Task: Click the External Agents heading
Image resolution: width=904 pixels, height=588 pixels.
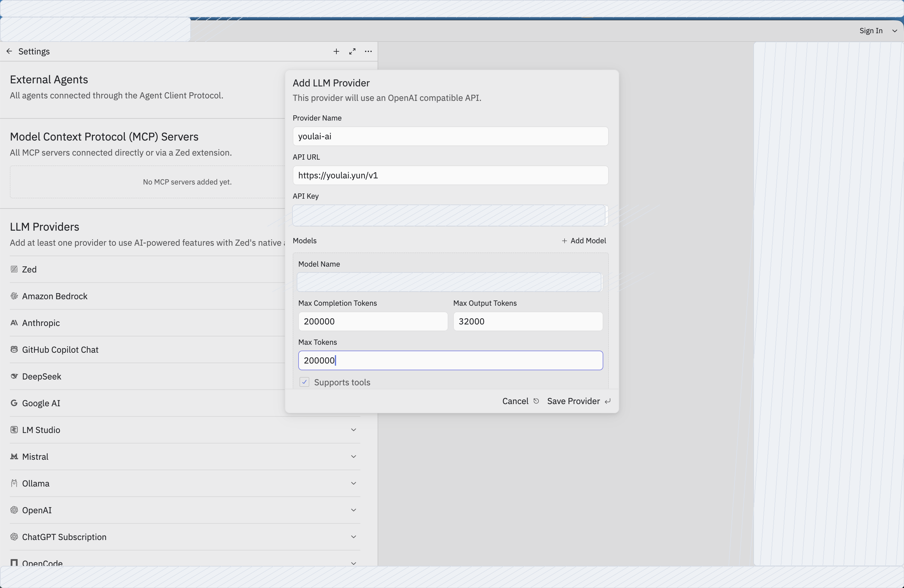Action: [x=49, y=79]
